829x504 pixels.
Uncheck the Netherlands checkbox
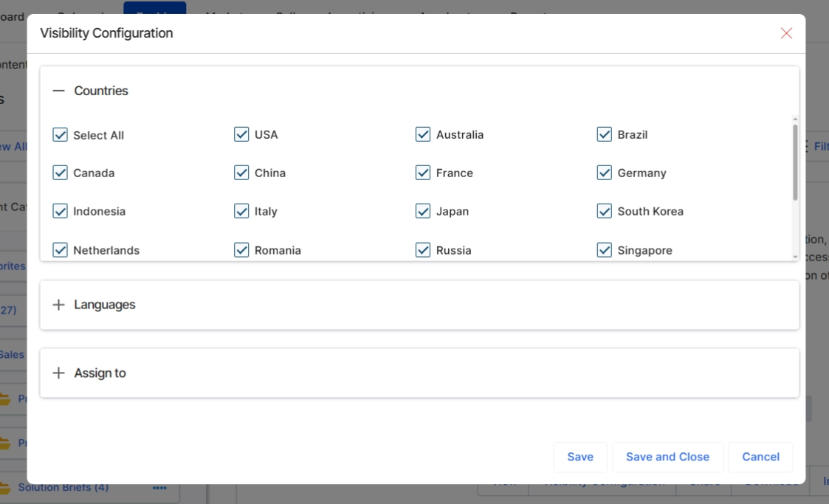[61, 250]
